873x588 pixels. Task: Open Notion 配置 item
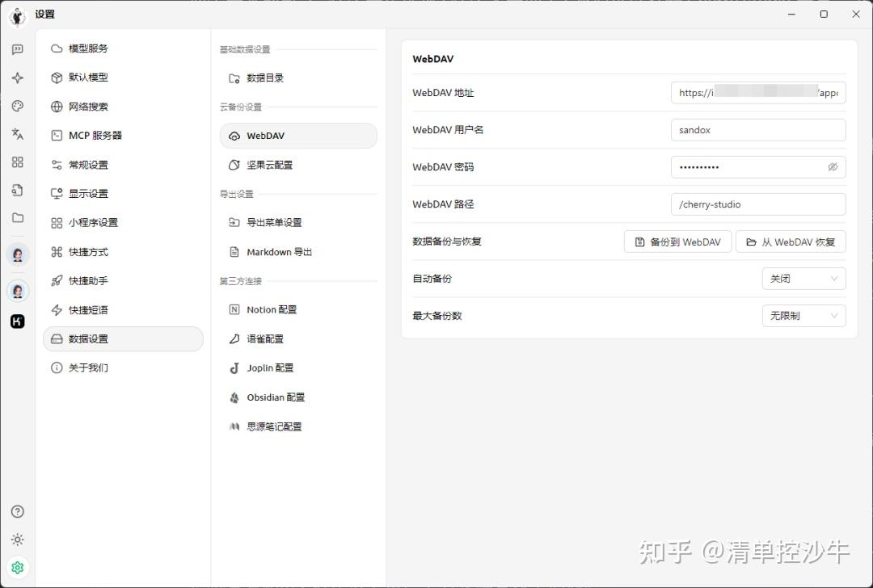pyautogui.click(x=298, y=310)
